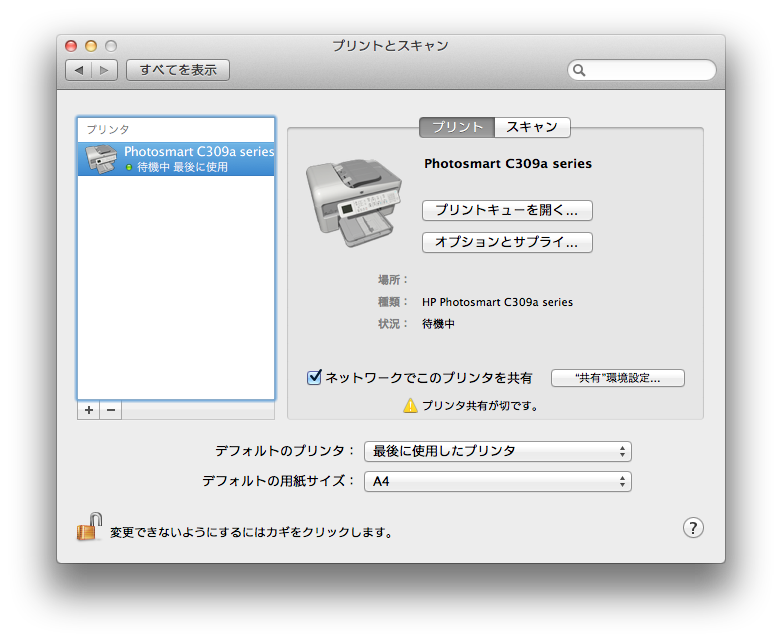
Task: Click the 待機中 status value in details
Action: (438, 324)
